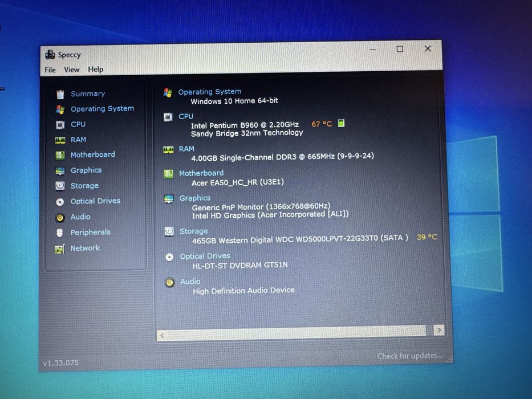Click Audio speaker icon in summary pane
532x399 pixels.
(x=170, y=282)
